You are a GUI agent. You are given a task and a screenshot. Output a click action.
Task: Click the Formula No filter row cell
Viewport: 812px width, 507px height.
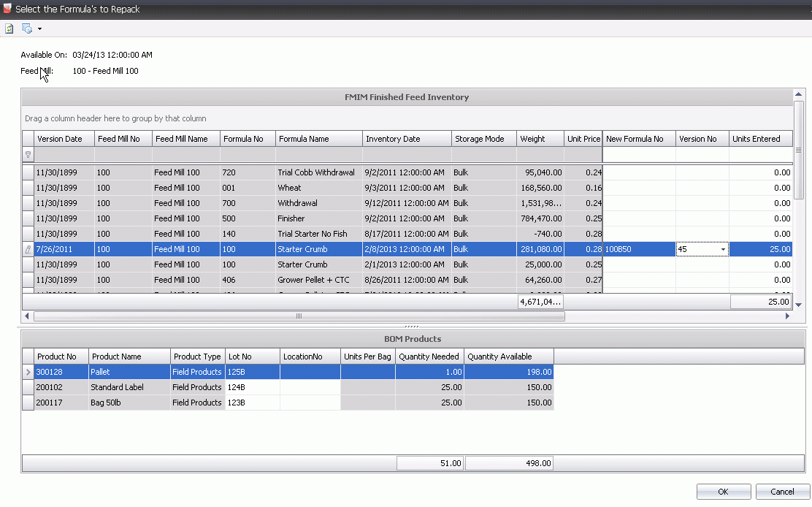pyautogui.click(x=248, y=155)
